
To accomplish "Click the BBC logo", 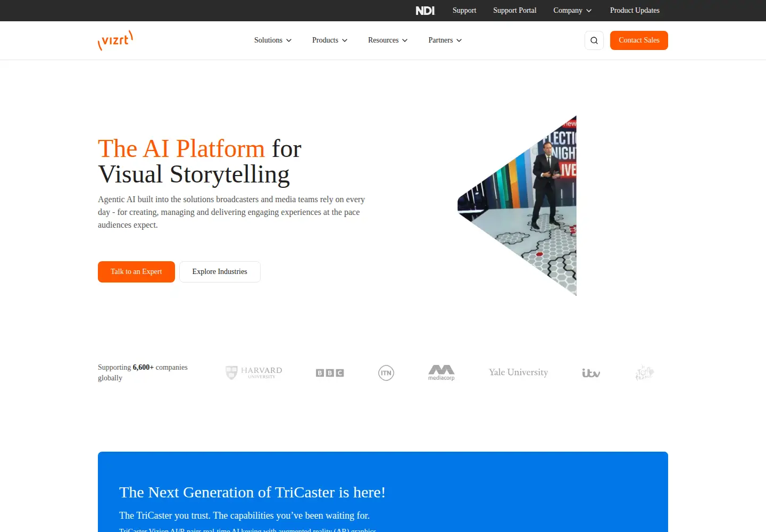I will tap(330, 373).
